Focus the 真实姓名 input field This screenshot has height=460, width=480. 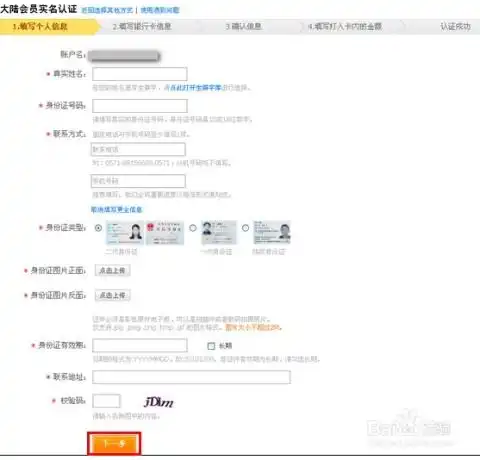pyautogui.click(x=140, y=74)
